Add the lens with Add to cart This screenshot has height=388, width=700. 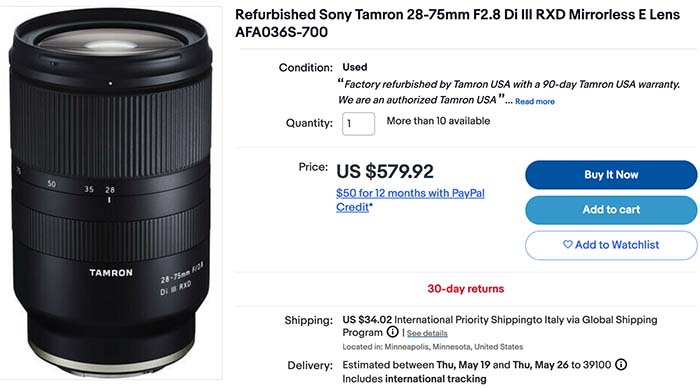tap(611, 209)
